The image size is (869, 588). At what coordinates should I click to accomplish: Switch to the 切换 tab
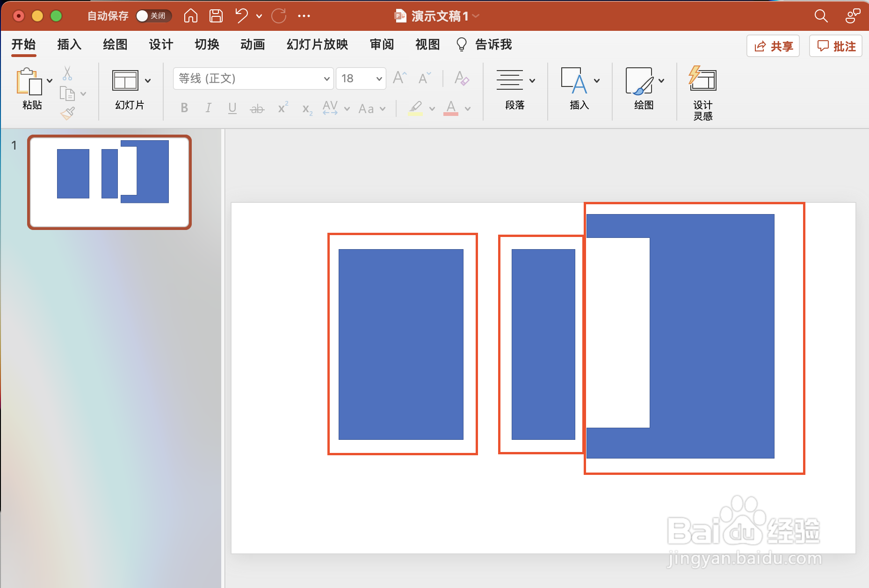[207, 44]
